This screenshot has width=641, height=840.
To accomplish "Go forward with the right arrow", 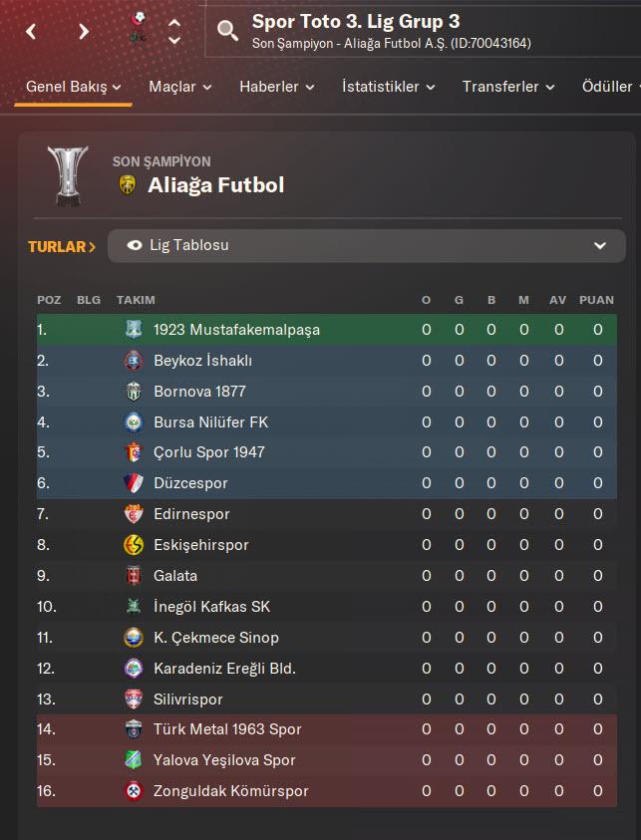I will (84, 31).
